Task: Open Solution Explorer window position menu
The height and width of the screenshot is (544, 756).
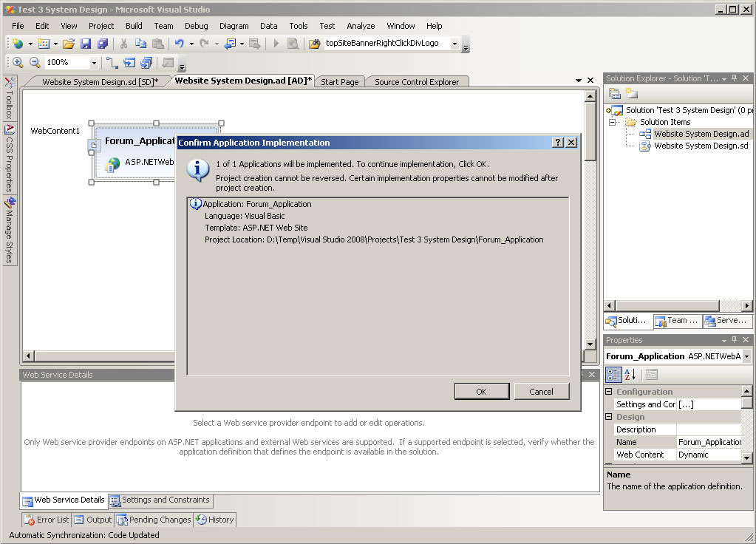Action: (724, 78)
